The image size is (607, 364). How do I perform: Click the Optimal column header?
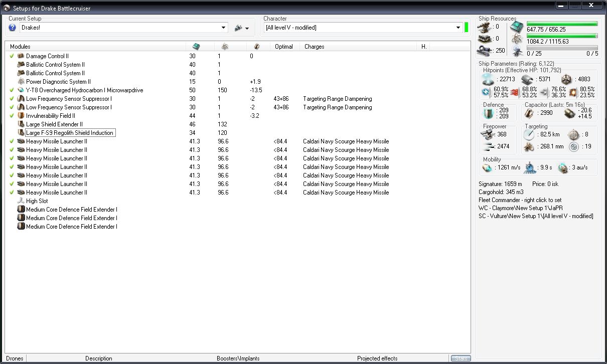(285, 46)
